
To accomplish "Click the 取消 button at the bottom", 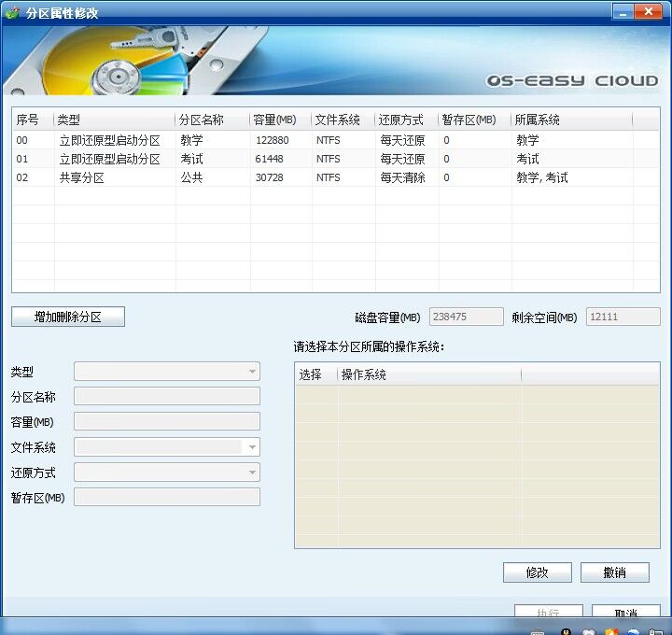I will click(x=625, y=614).
